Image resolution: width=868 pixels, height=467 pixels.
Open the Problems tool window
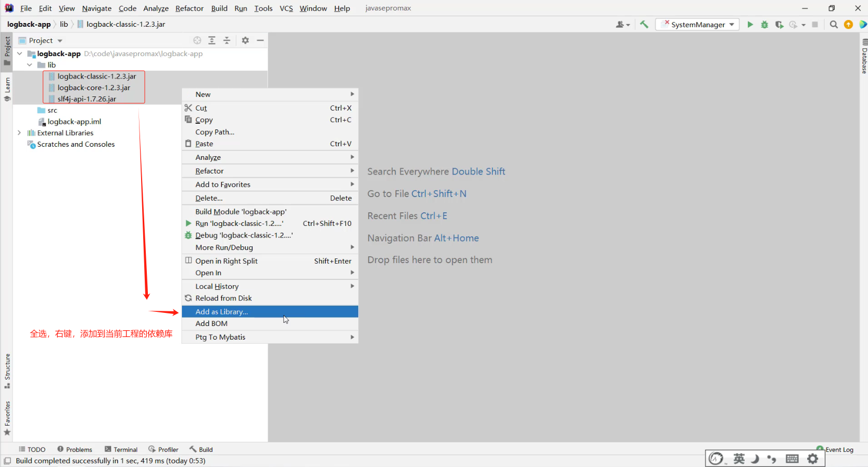(x=74, y=450)
